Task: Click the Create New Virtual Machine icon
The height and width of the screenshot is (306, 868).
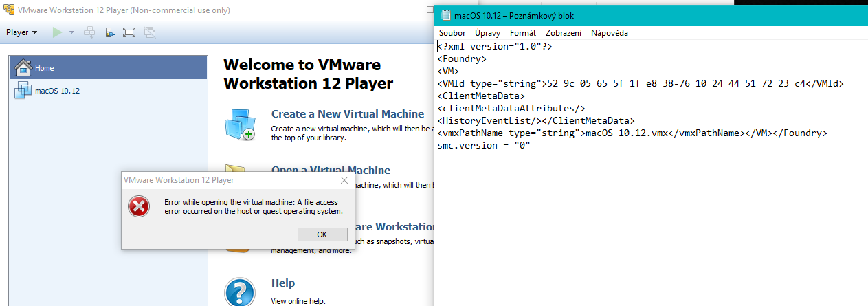Action: click(240, 124)
